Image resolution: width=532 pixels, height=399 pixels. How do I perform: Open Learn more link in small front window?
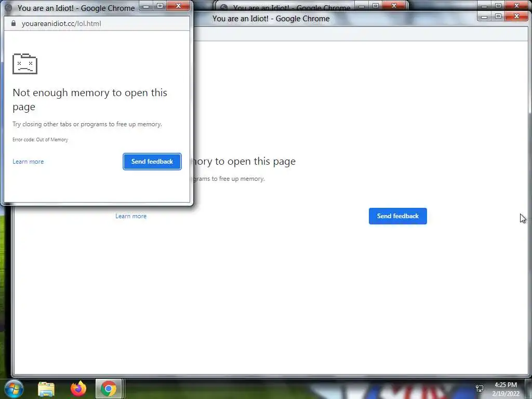(x=28, y=162)
